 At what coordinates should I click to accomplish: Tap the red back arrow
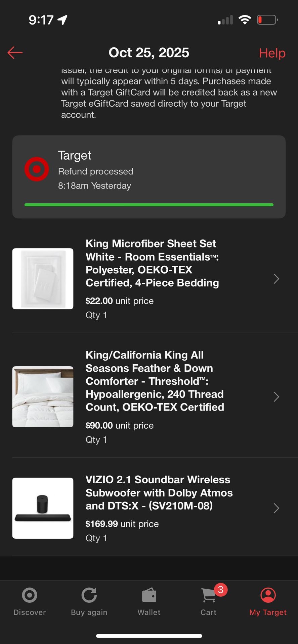tap(15, 53)
